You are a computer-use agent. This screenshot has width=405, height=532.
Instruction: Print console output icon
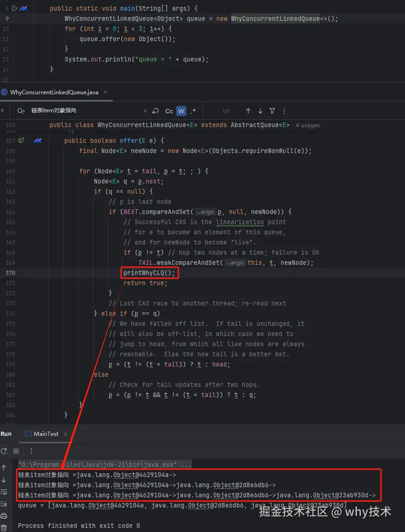4,516
